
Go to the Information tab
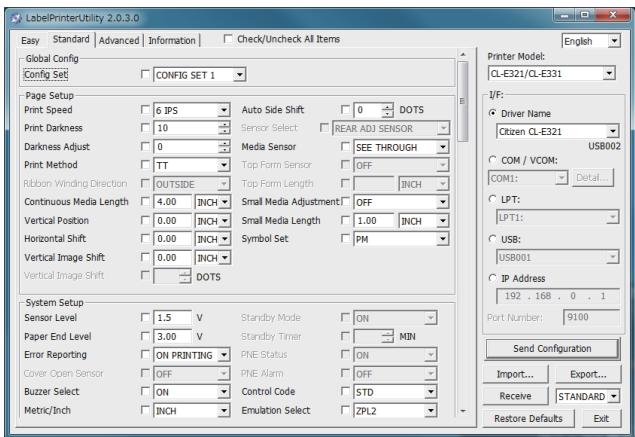pos(172,41)
